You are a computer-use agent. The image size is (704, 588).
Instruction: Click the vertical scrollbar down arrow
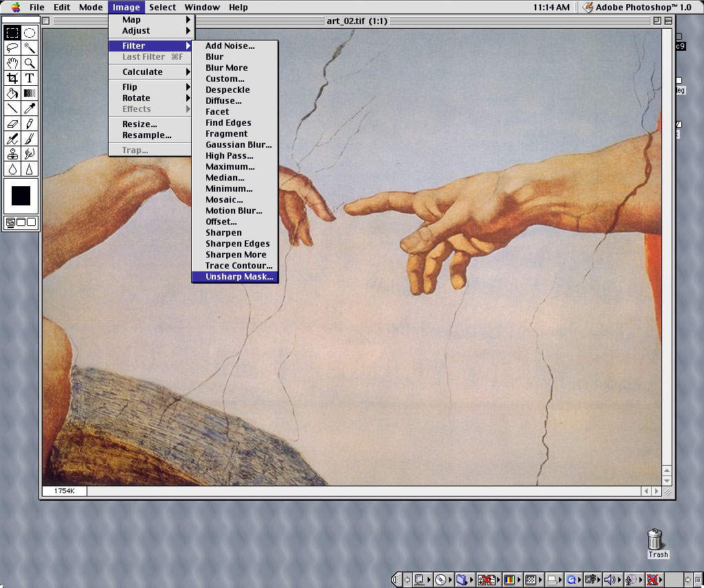click(667, 481)
